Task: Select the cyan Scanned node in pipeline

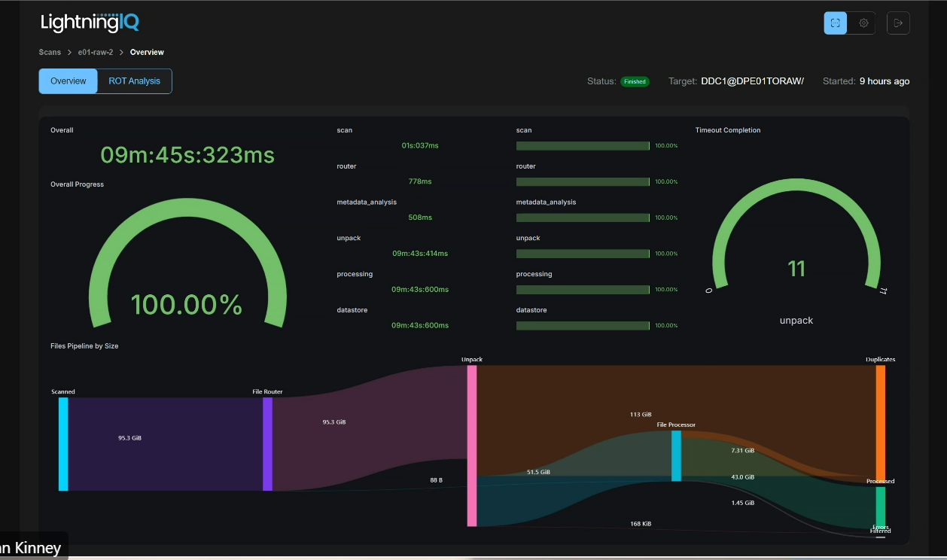Action: click(63, 444)
